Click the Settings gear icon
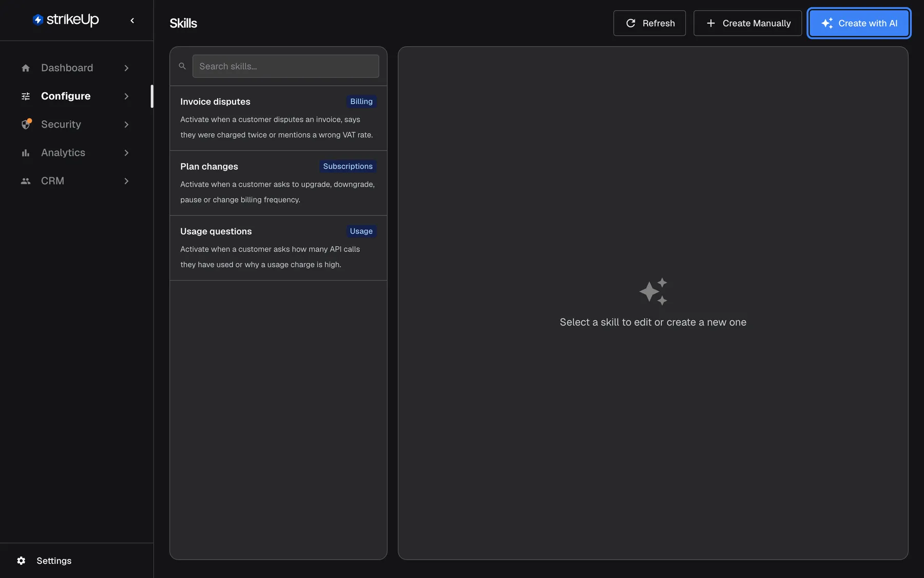The width and height of the screenshot is (924, 578). (x=21, y=561)
